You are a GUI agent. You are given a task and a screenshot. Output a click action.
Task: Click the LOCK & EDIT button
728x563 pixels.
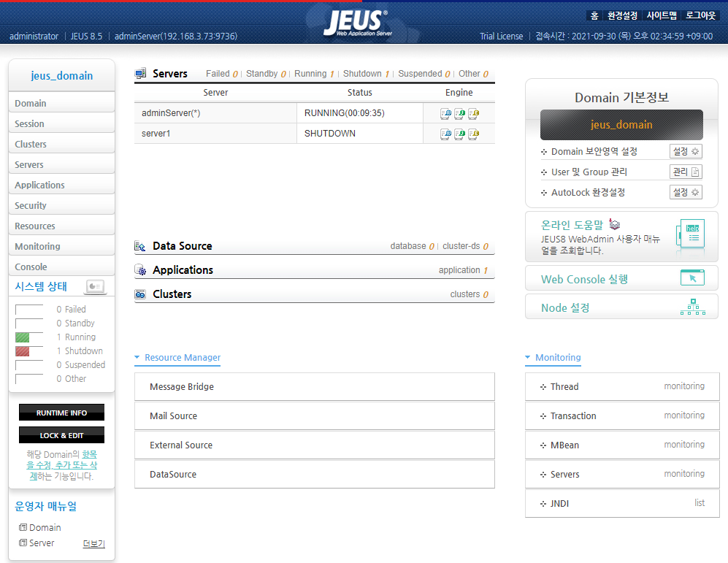[62, 435]
